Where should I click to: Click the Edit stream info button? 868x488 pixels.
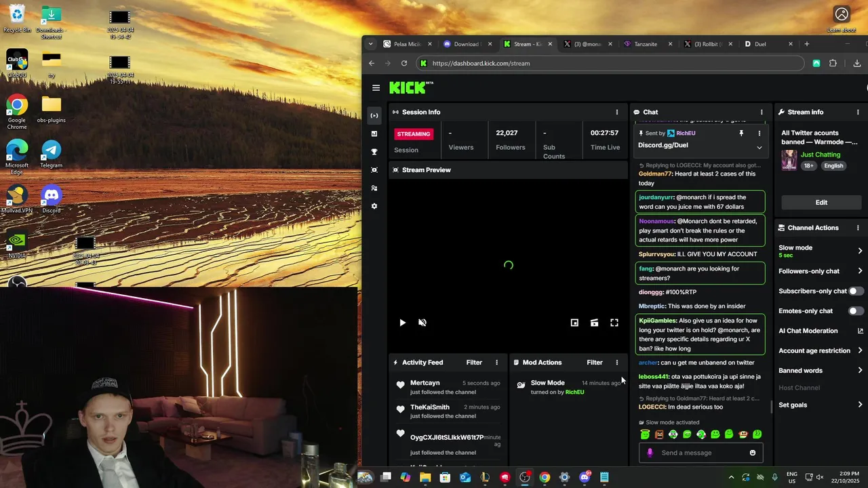[821, 202]
